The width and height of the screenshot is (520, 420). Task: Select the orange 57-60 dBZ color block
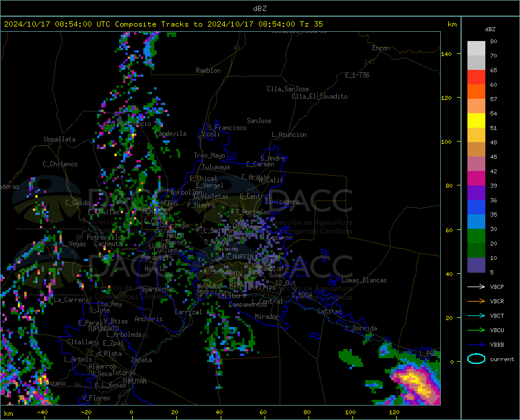[x=476, y=92]
